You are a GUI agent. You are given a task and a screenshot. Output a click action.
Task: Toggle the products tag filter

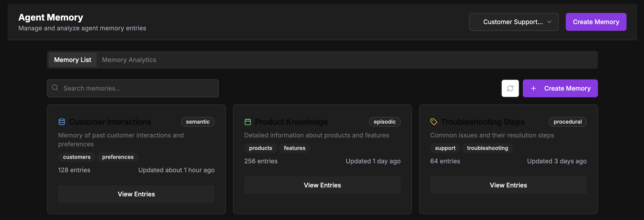261,148
